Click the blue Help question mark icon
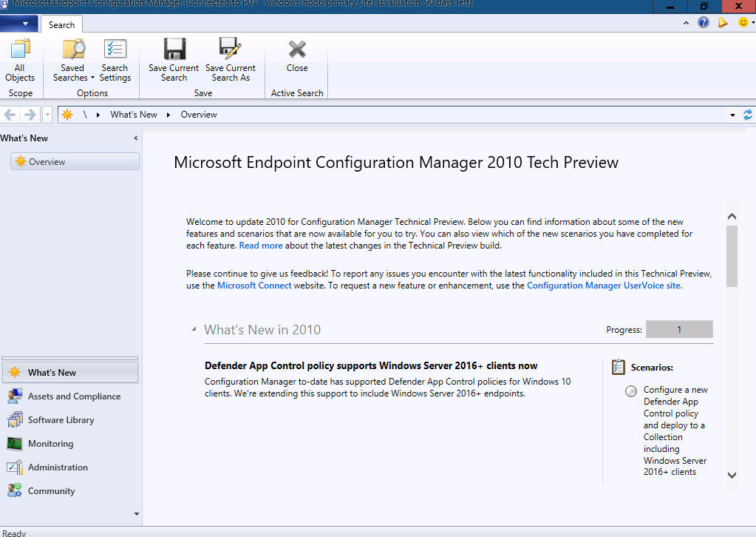 tap(704, 22)
